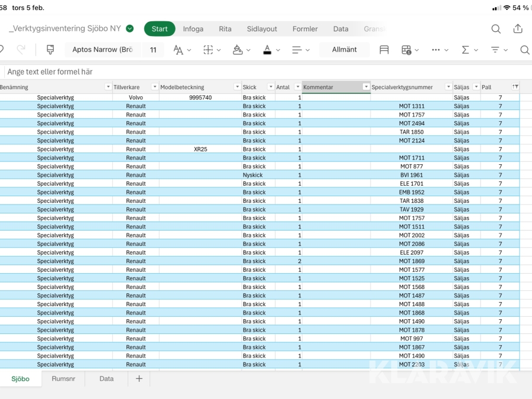Open the cell styles icon
This screenshot has height=399, width=532.
pos(384,50)
